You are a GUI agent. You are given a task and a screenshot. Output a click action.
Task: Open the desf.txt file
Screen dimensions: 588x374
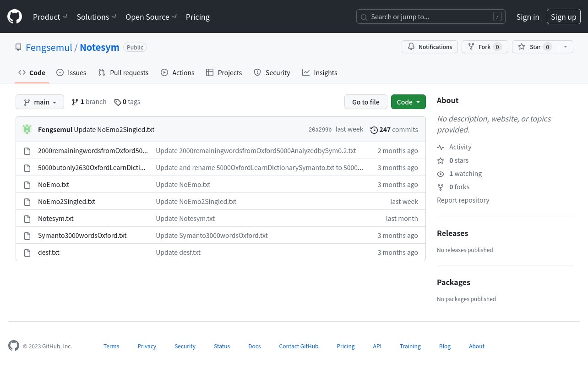pos(49,253)
